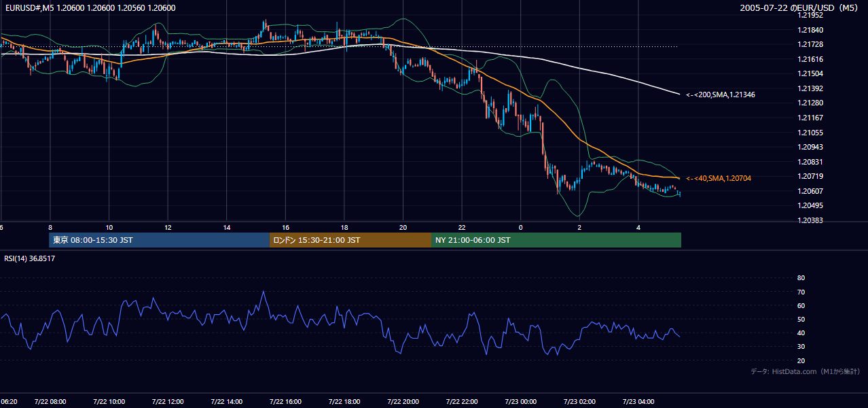Click price level 1.21392 on axis
Image resolution: width=868 pixels, height=408 pixels.
810,88
